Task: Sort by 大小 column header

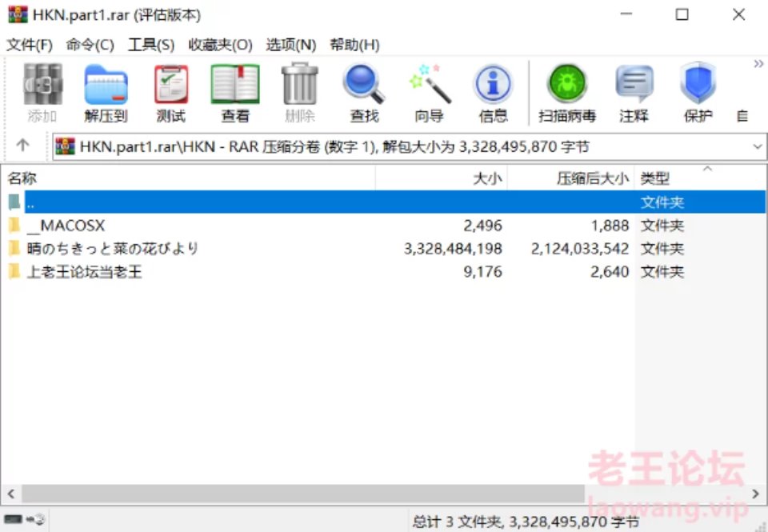Action: (442, 178)
